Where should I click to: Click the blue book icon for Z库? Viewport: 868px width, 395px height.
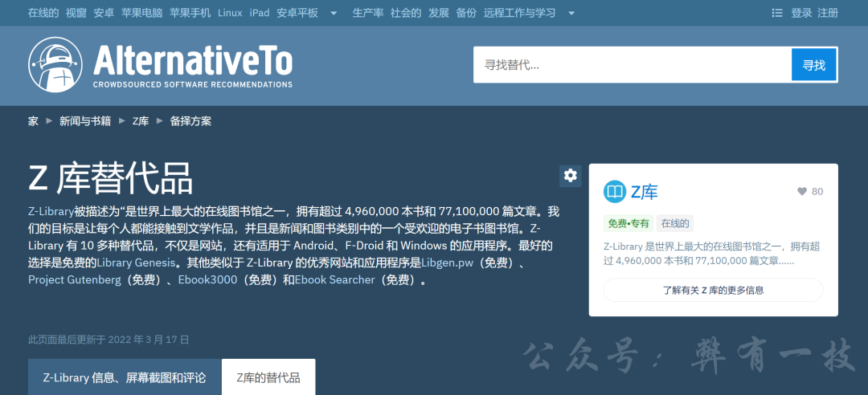(614, 191)
